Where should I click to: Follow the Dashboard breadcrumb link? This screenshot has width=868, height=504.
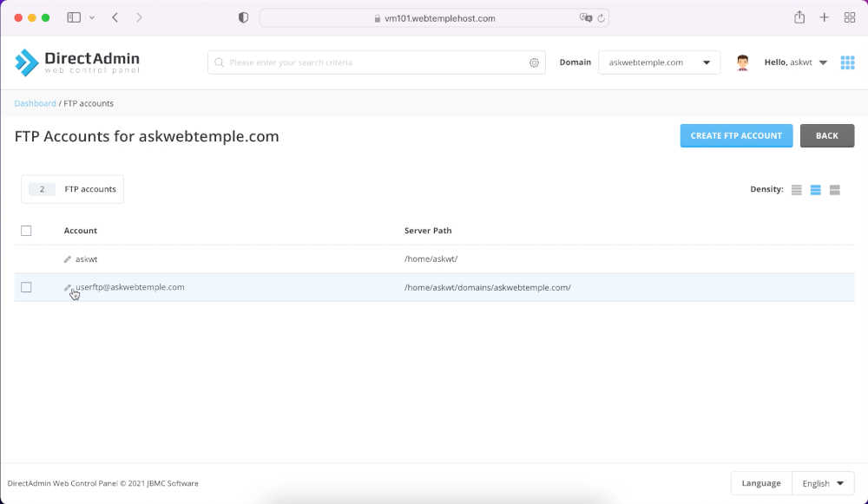(35, 103)
